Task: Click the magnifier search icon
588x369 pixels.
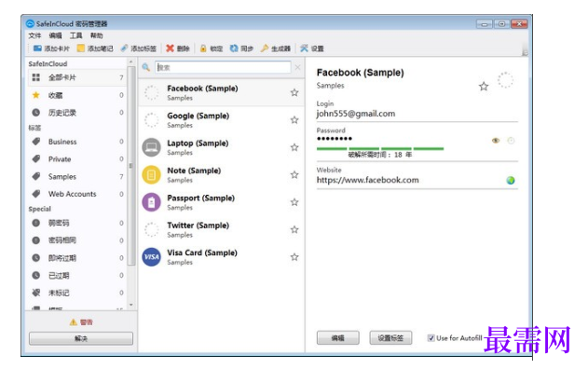Action: [146, 67]
